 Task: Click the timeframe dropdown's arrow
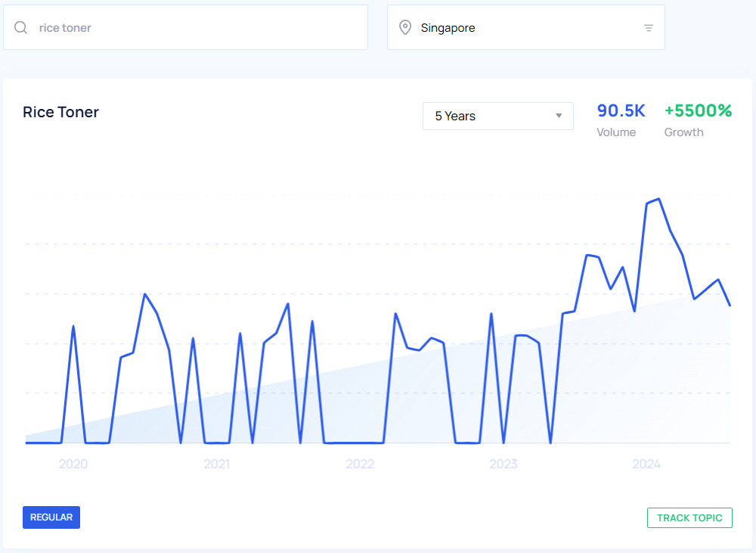[559, 117]
